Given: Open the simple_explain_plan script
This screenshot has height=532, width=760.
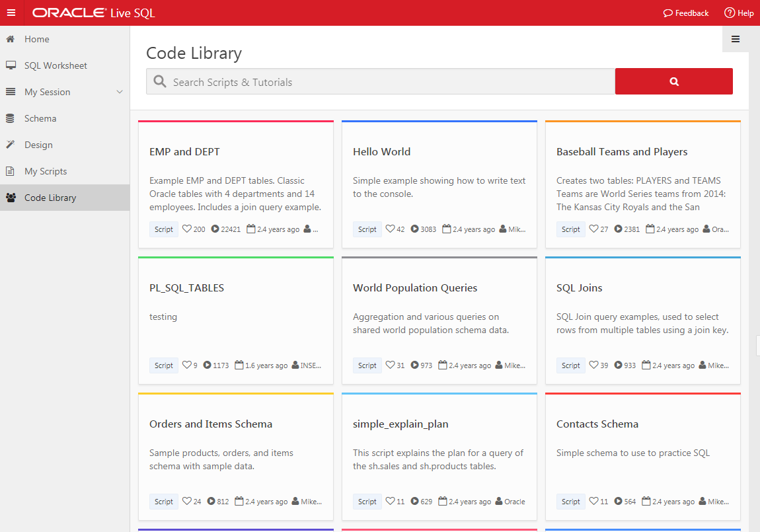Looking at the screenshot, I should pyautogui.click(x=400, y=424).
